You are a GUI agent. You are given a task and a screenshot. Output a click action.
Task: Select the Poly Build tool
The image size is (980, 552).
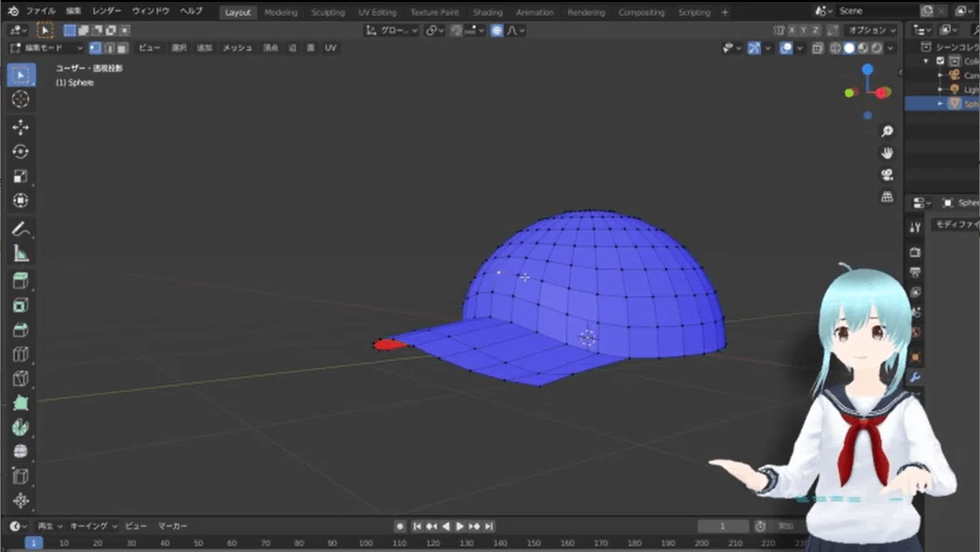tap(20, 403)
